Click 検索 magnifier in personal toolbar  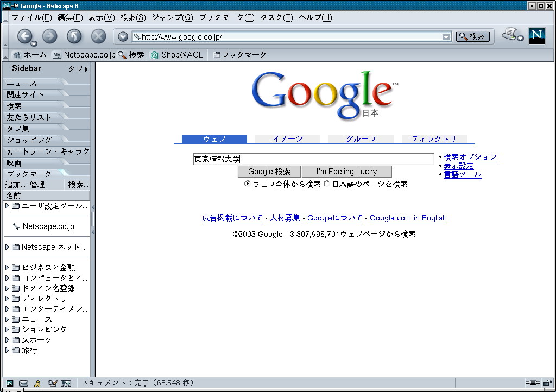[131, 55]
